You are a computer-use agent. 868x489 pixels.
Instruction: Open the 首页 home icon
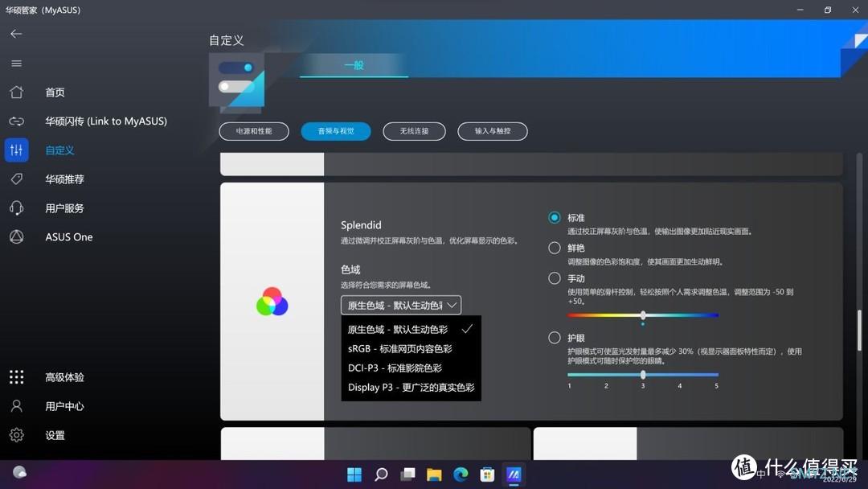(x=17, y=92)
